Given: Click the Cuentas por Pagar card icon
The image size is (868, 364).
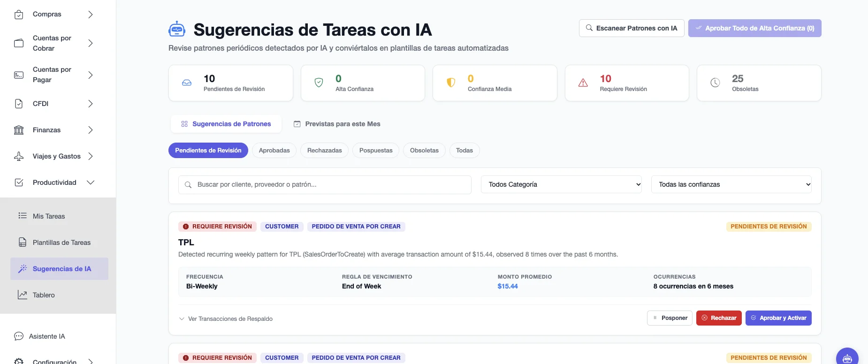Looking at the screenshot, I should [x=19, y=75].
